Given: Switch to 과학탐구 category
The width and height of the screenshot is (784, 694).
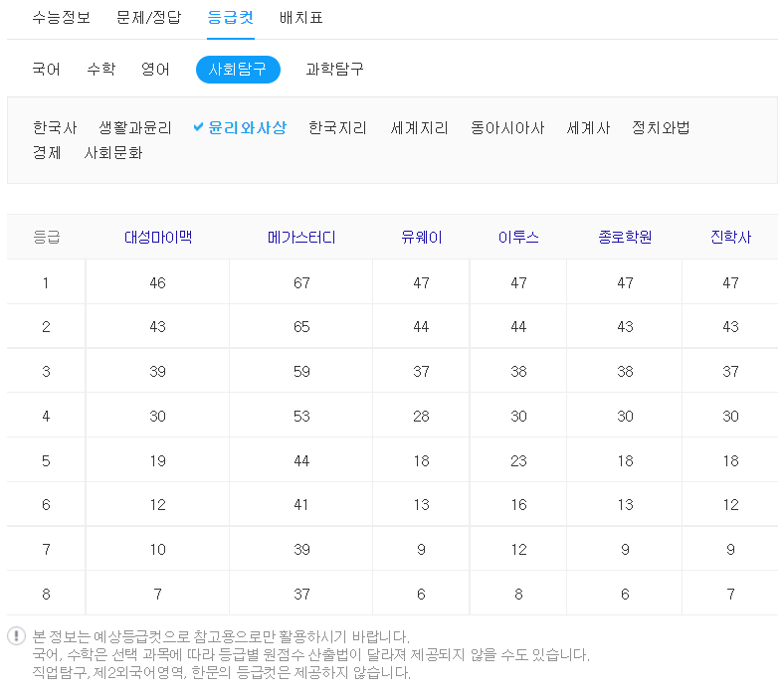Looking at the screenshot, I should click(334, 69).
